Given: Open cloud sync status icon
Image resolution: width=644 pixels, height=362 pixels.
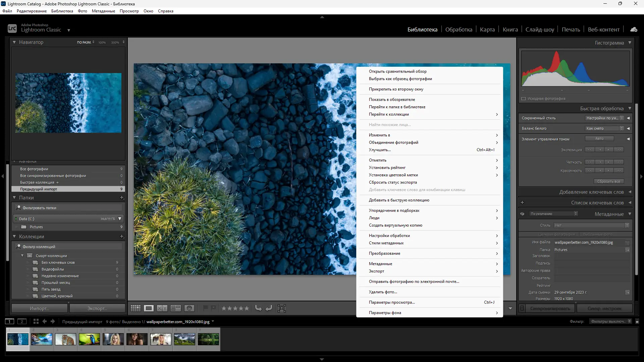Looking at the screenshot, I should click(634, 29).
